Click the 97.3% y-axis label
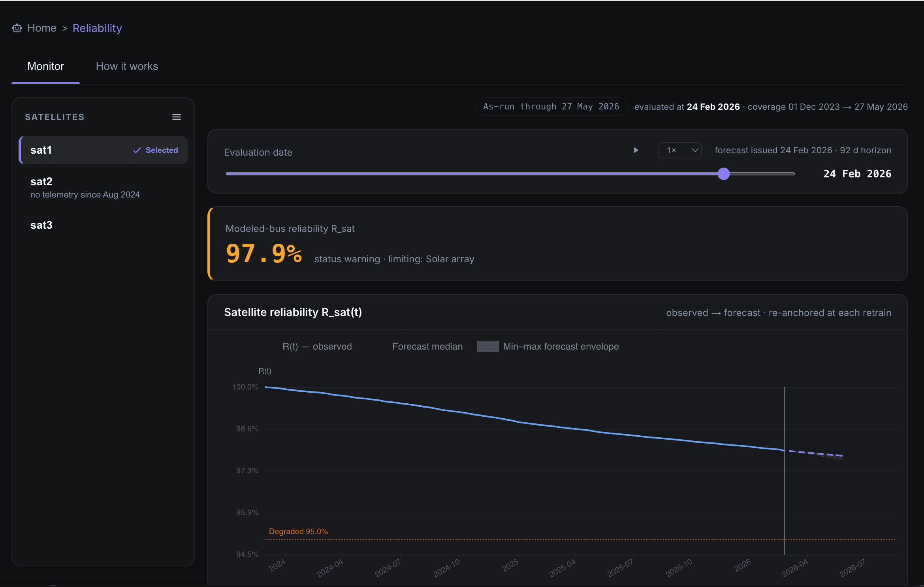 coord(247,470)
